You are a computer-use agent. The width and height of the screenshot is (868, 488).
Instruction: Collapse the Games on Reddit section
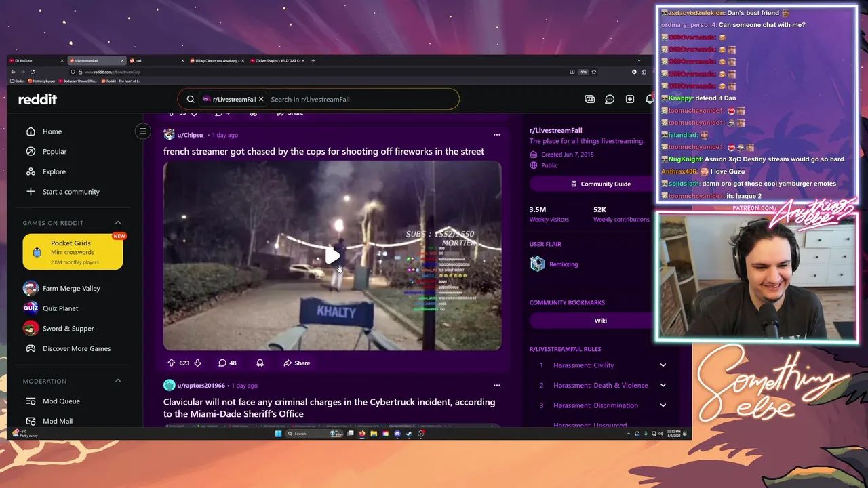[x=118, y=223]
